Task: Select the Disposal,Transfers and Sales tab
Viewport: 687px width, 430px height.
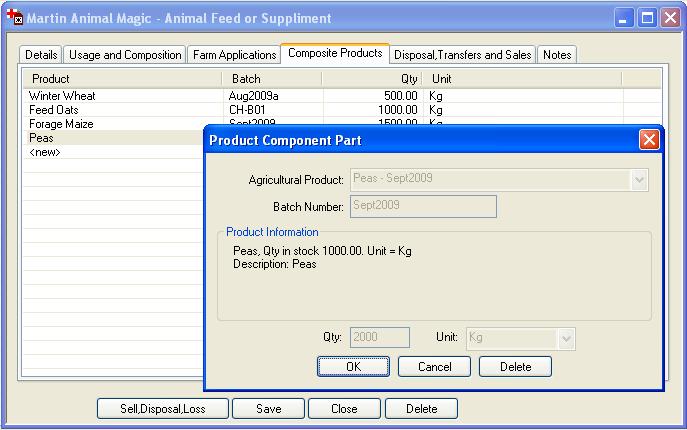Action: point(462,55)
